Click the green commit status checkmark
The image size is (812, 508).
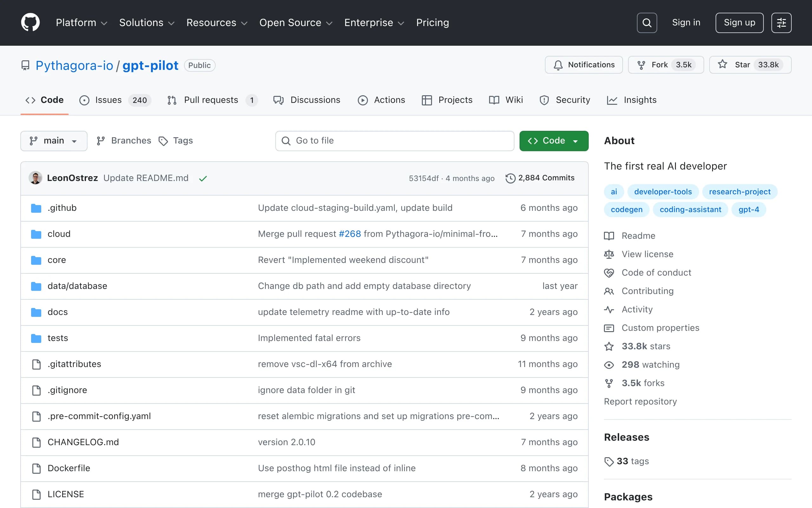(203, 178)
